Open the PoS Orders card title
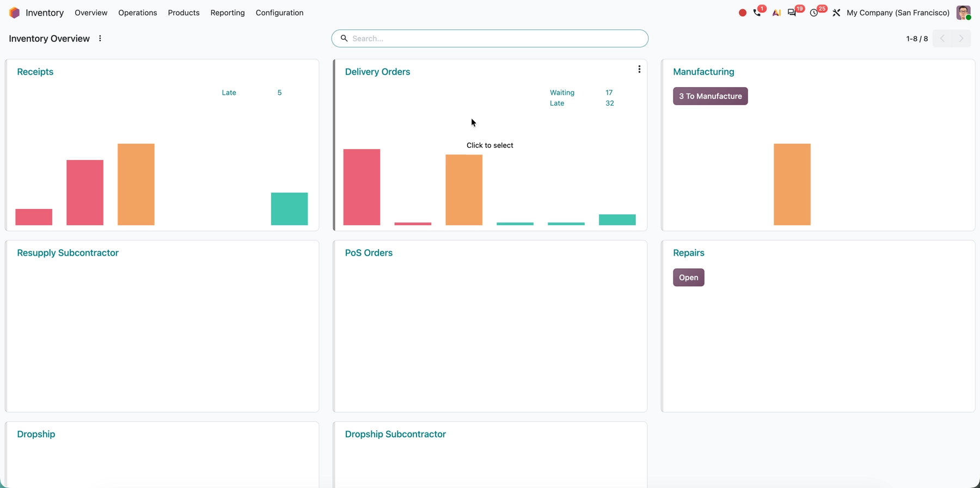 point(369,253)
